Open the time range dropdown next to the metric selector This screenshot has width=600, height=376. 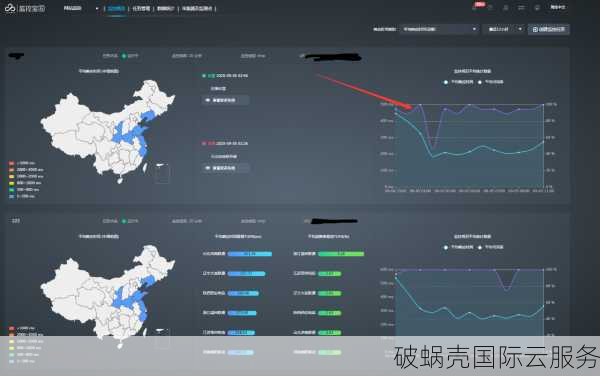tap(504, 29)
